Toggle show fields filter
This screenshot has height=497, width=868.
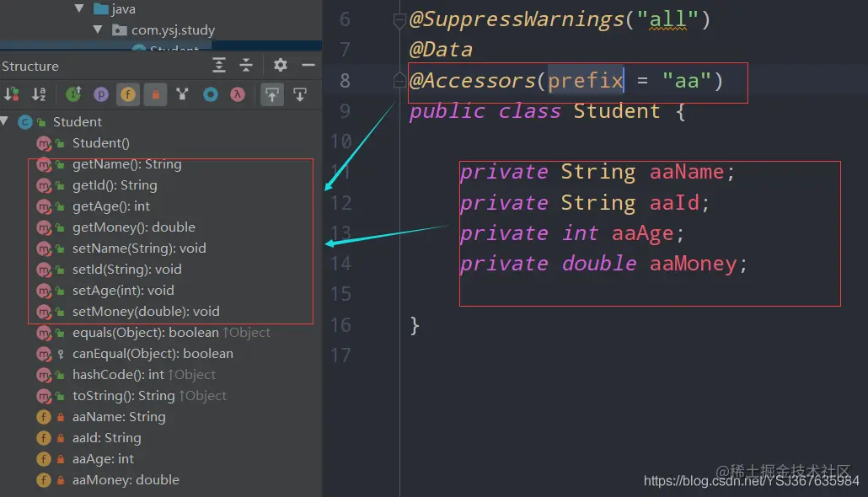[128, 94]
